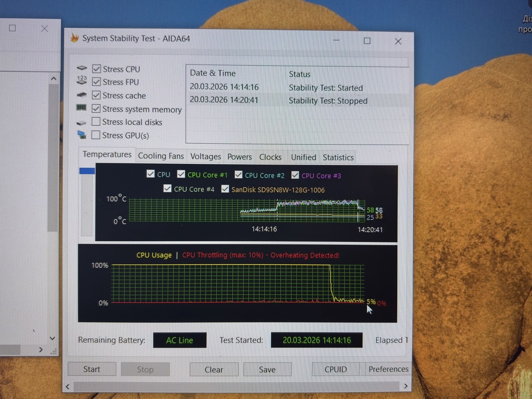Click the AIDA64 flame icon in title bar
The width and height of the screenshot is (532, 399).
(x=74, y=38)
